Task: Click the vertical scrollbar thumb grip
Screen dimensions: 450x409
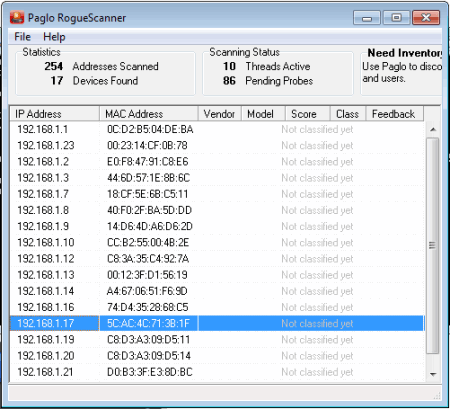Action: pos(432,245)
